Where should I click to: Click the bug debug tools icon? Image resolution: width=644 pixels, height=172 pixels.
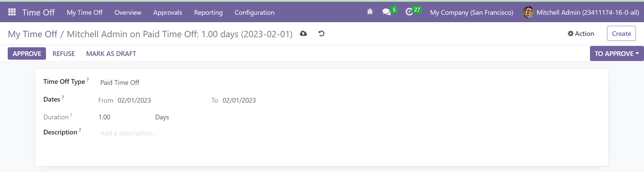370,12
